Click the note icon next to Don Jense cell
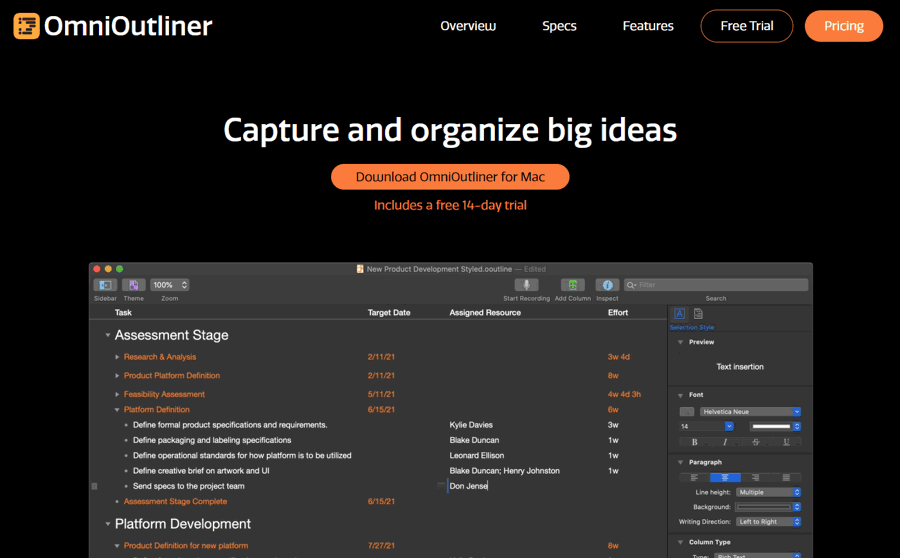 point(441,486)
